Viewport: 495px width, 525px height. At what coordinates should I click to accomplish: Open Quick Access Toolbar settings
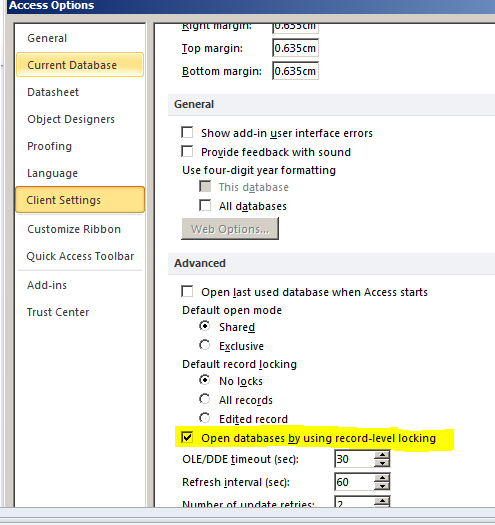[80, 256]
